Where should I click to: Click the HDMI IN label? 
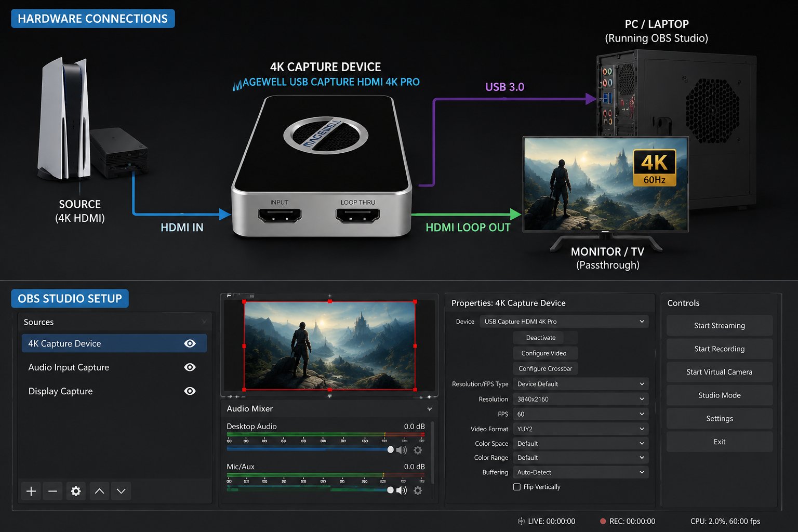[182, 228]
